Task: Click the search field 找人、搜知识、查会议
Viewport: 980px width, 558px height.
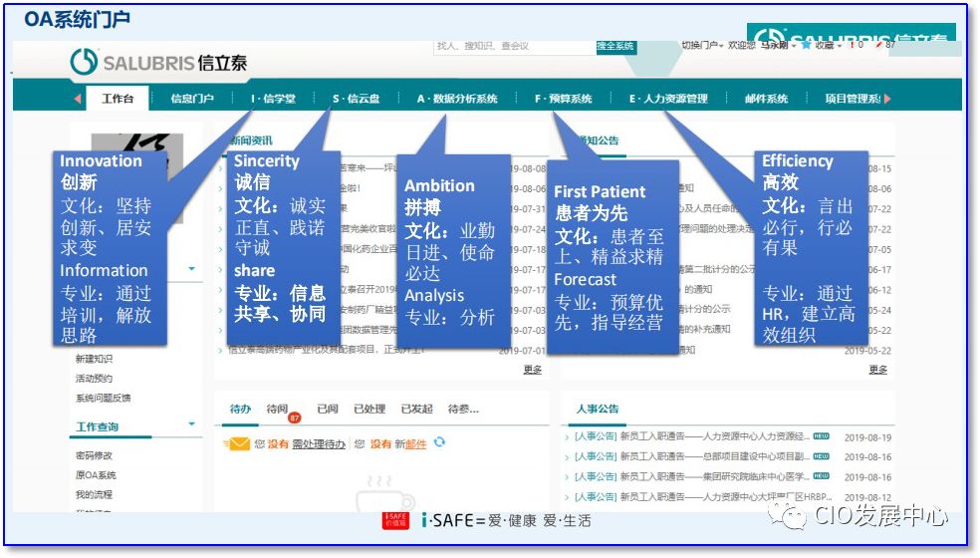Action: coord(514,46)
